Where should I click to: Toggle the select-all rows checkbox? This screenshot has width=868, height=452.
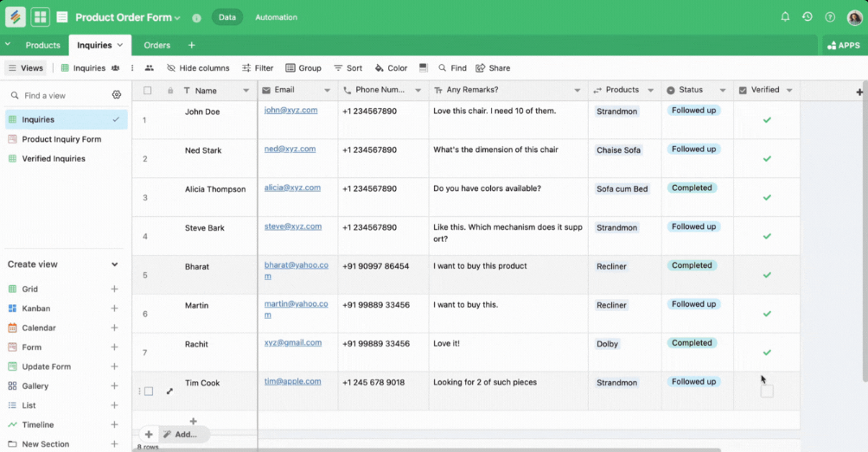pos(147,91)
